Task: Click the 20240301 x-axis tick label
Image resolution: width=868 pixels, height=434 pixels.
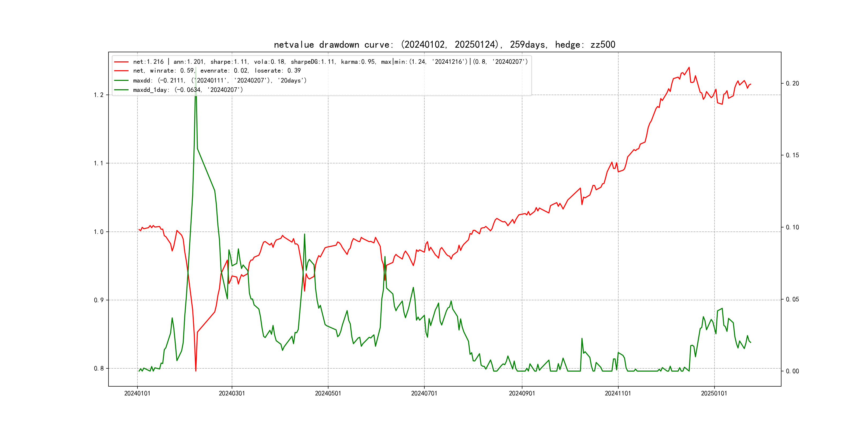Action: (x=232, y=394)
